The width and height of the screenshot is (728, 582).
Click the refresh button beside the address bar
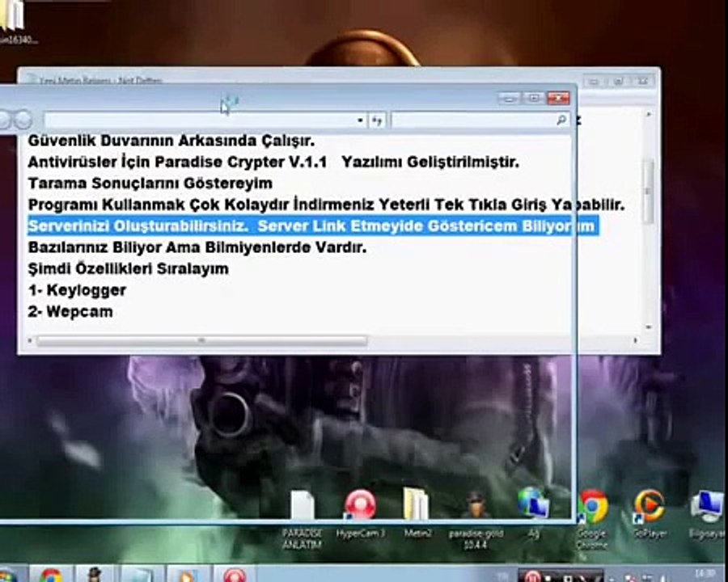[377, 120]
